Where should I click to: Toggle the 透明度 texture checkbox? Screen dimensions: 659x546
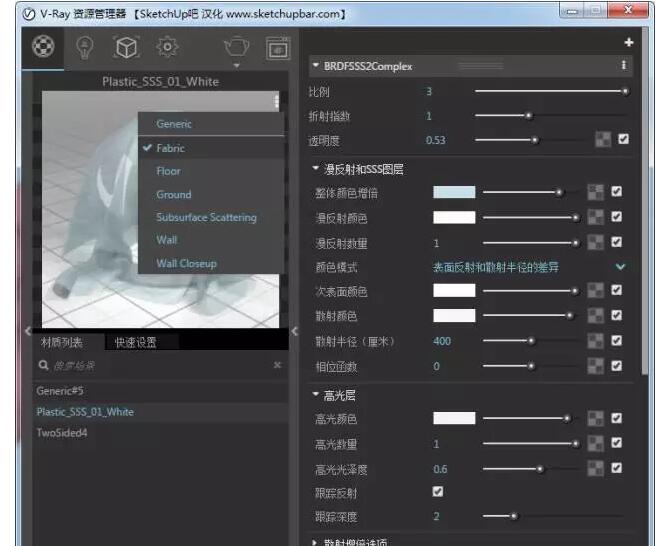click(624, 139)
